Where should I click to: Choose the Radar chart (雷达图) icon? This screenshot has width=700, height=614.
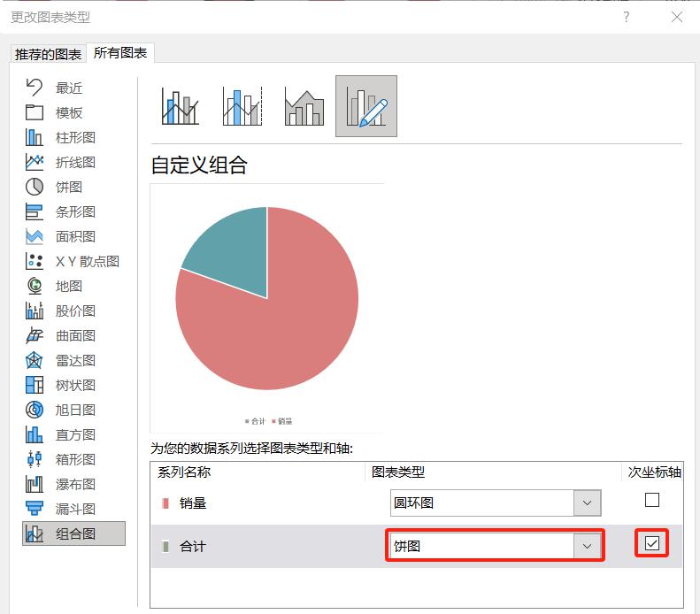(x=35, y=360)
